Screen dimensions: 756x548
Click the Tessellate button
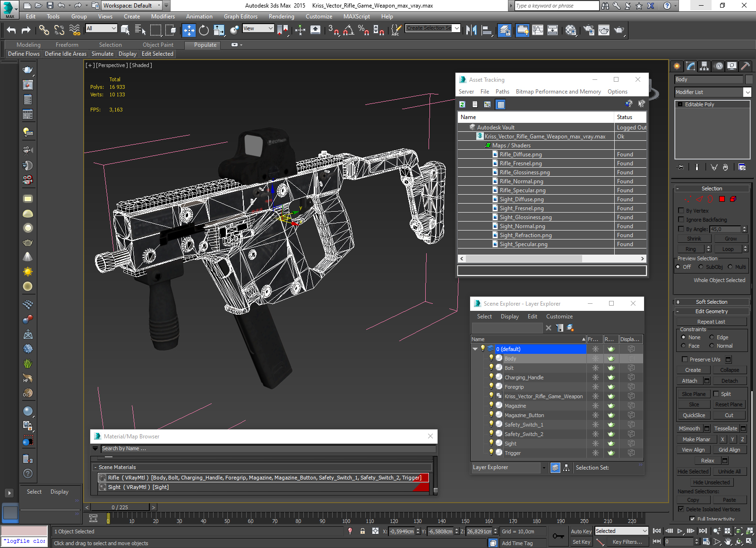pos(726,428)
